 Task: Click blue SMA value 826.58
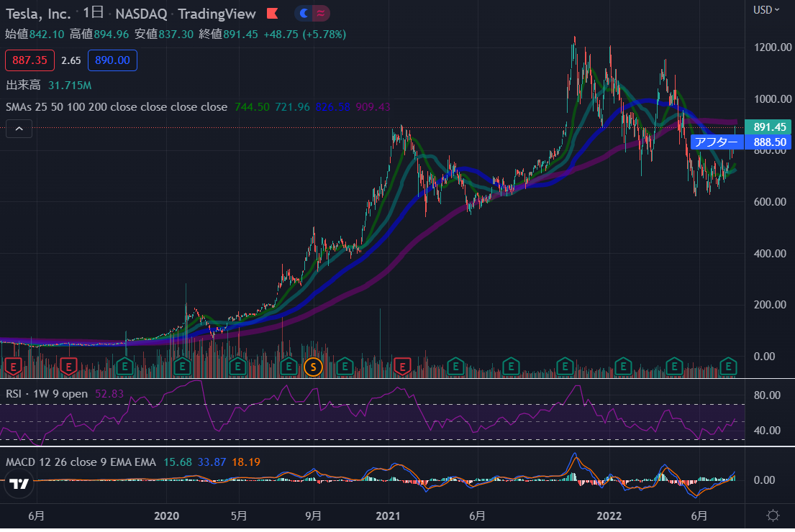(332, 107)
